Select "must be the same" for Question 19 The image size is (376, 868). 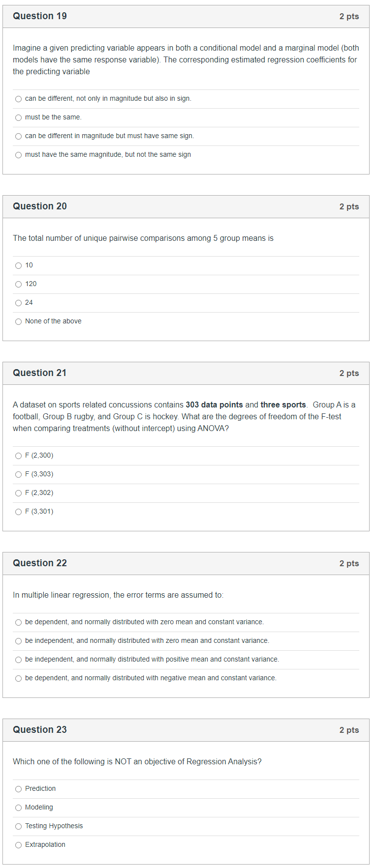(x=18, y=117)
